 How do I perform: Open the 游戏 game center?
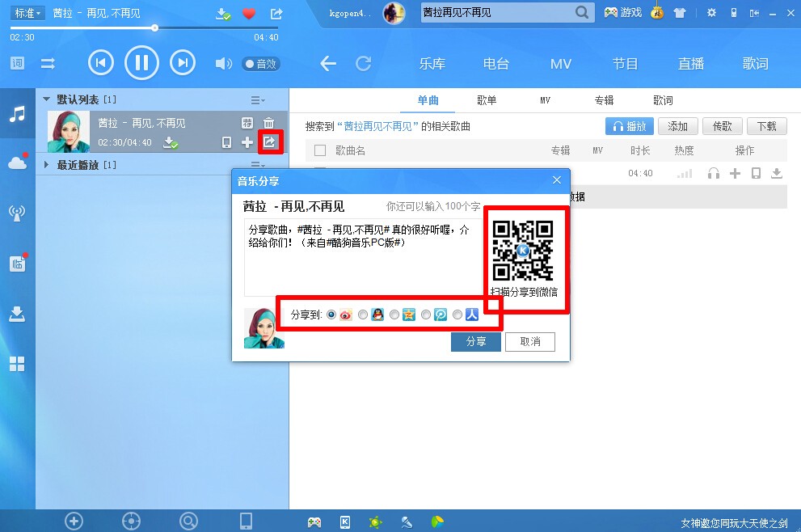(622, 13)
